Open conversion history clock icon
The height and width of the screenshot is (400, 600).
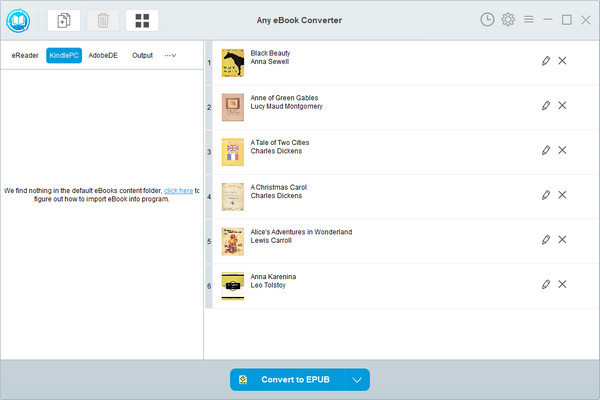pyautogui.click(x=486, y=19)
